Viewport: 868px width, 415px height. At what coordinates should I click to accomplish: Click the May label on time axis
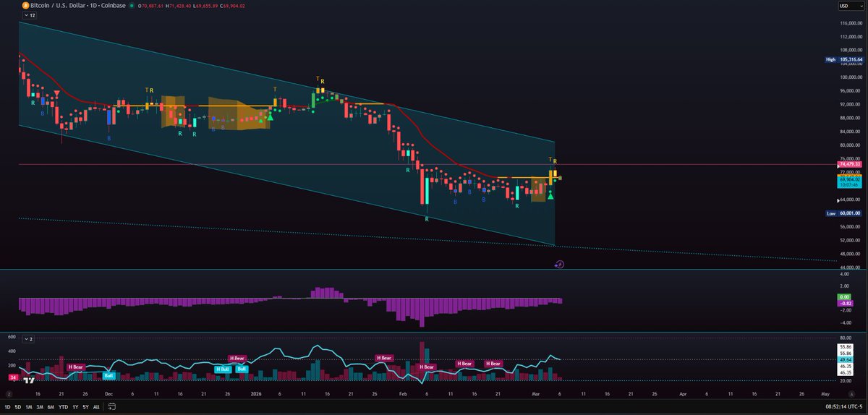[x=825, y=395]
